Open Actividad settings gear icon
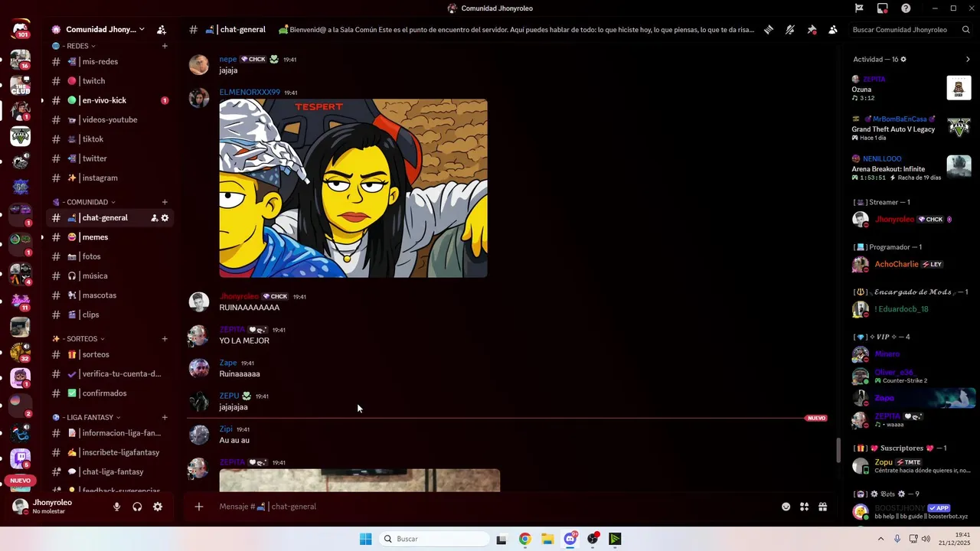This screenshot has width=980, height=551. pyautogui.click(x=903, y=59)
